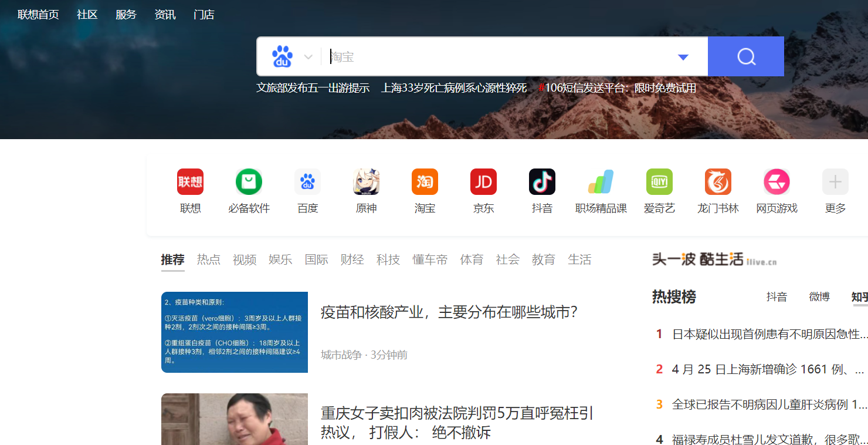Image resolution: width=868 pixels, height=445 pixels.
Task: Open 资讯 in top navigation
Action: (165, 15)
